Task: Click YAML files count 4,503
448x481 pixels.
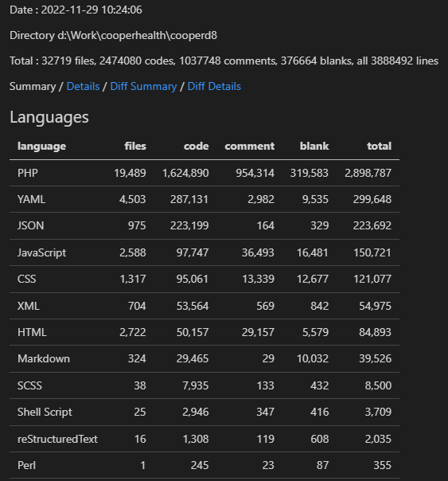Action: click(133, 199)
